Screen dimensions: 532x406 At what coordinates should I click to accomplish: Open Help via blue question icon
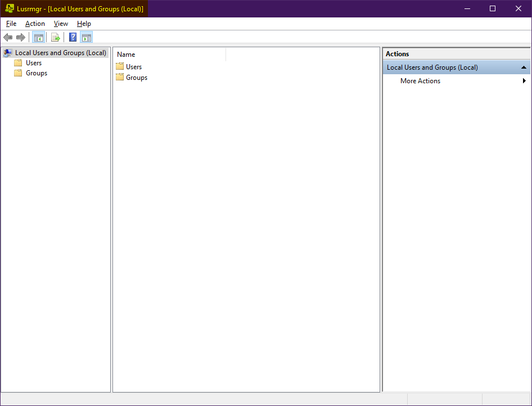coord(73,38)
